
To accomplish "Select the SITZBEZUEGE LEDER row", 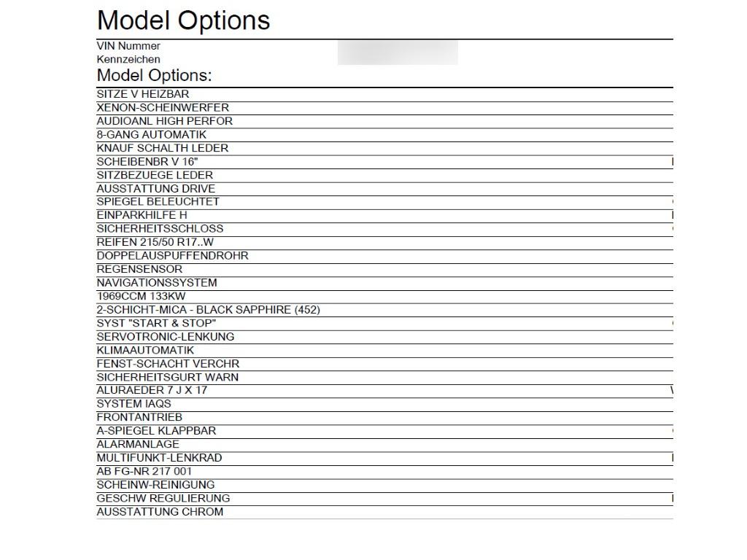I will point(385,175).
